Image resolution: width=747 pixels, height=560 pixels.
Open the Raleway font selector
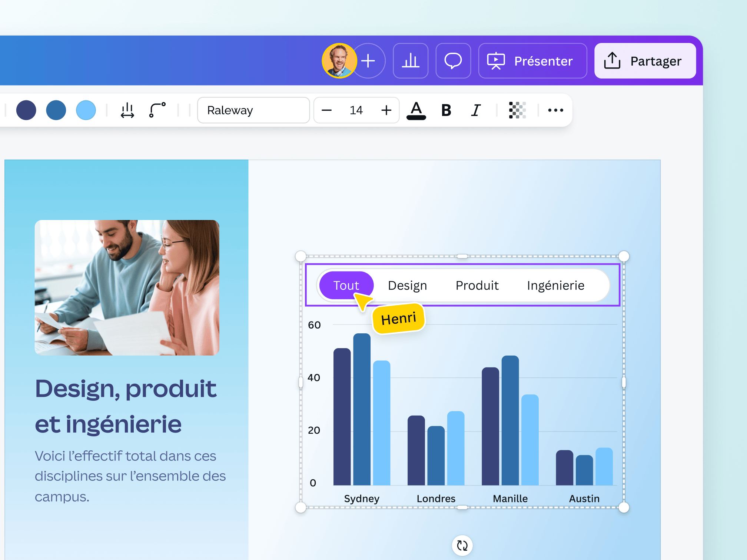coord(253,110)
